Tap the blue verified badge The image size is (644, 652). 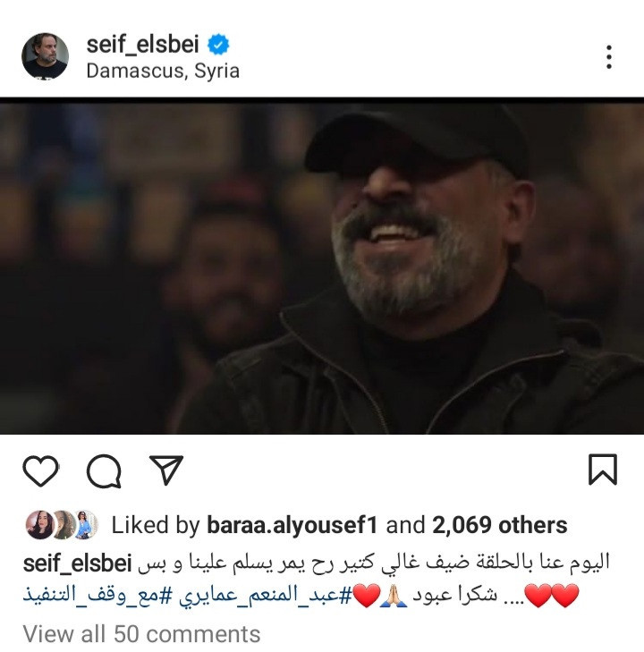[x=218, y=45]
